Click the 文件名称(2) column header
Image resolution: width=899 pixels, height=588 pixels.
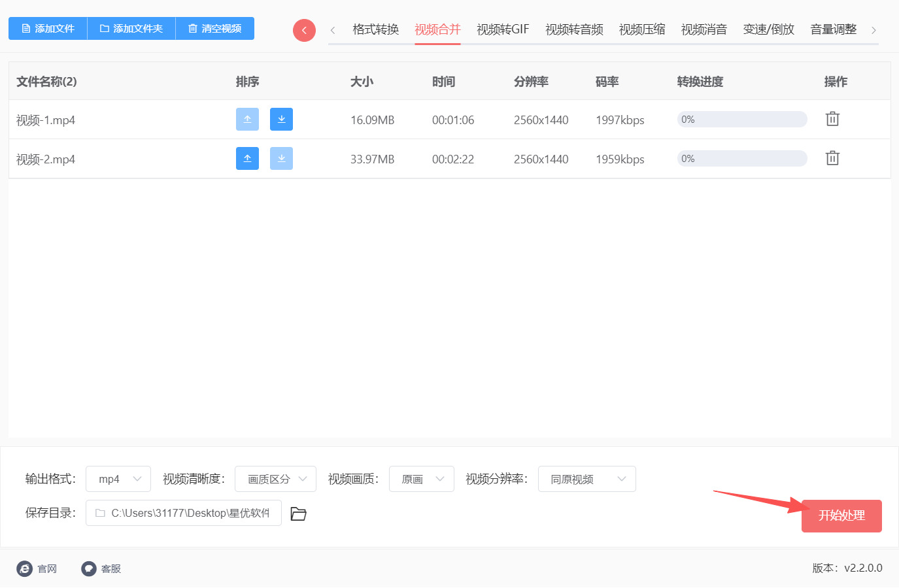click(46, 82)
